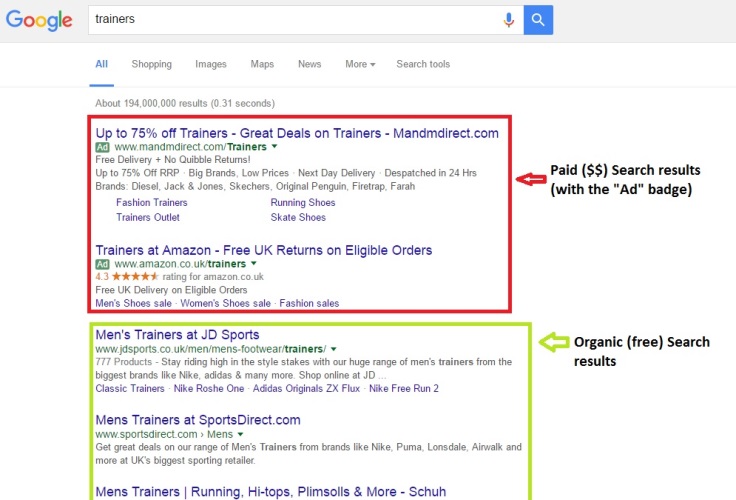This screenshot has width=736, height=500.
Task: Open the Up to 75% off Trainers ad
Action: click(297, 133)
